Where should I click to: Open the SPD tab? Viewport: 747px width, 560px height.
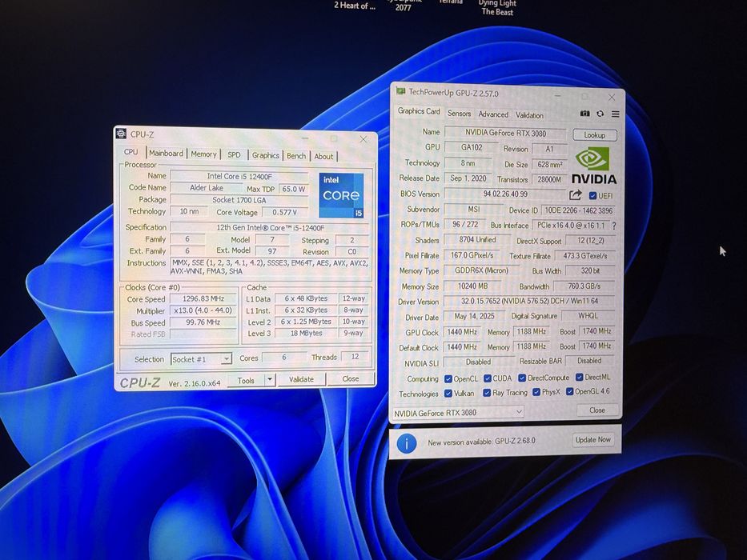pyautogui.click(x=234, y=154)
